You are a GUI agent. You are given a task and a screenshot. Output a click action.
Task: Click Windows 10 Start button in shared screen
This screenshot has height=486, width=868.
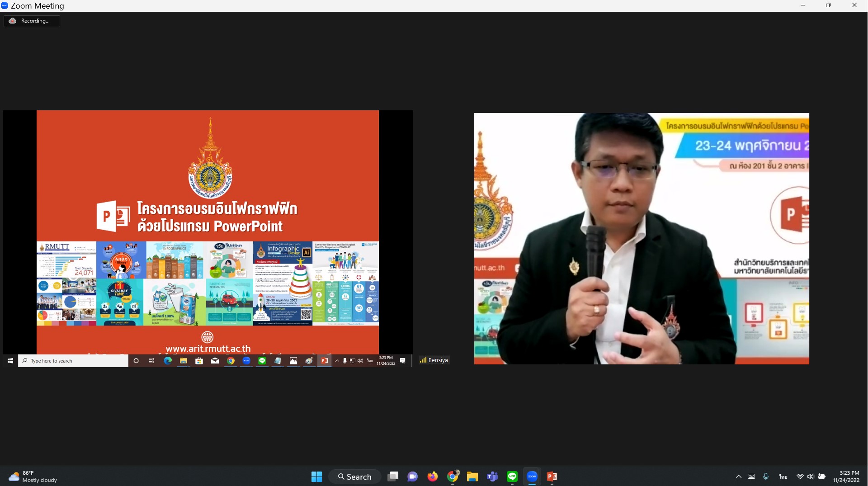tap(10, 361)
